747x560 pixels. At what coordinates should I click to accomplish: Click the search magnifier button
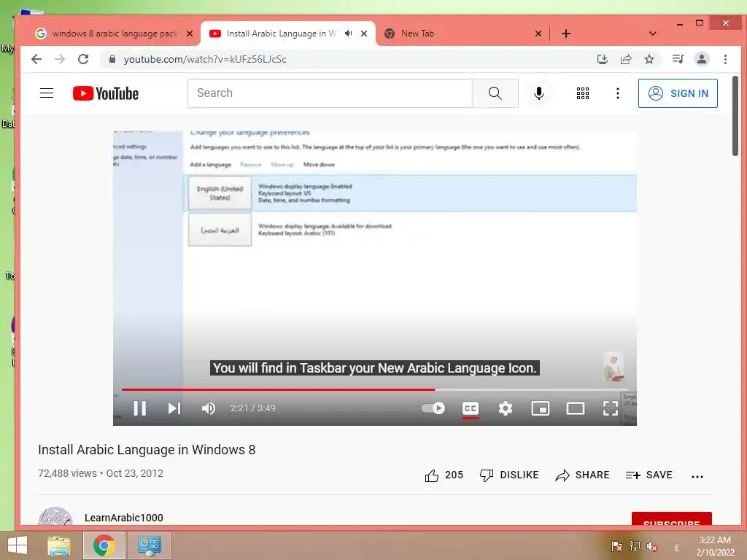point(495,93)
